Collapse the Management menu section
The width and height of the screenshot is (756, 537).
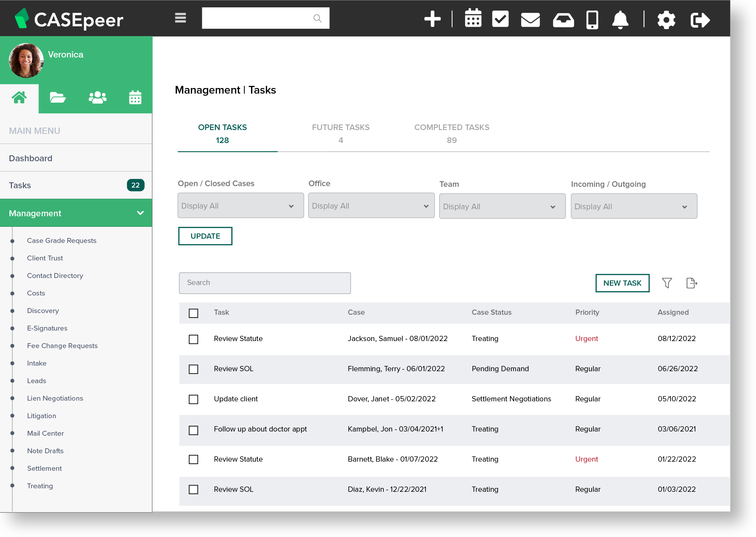click(x=141, y=213)
